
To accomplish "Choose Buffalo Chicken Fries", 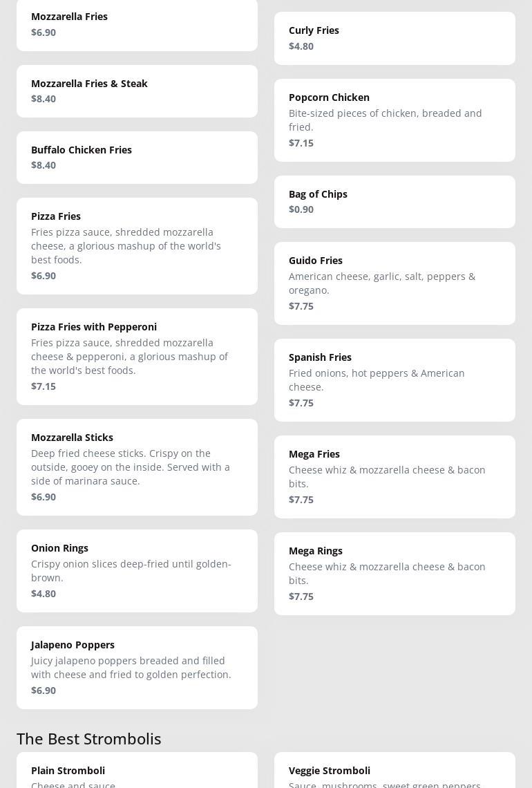I will 137,158.
